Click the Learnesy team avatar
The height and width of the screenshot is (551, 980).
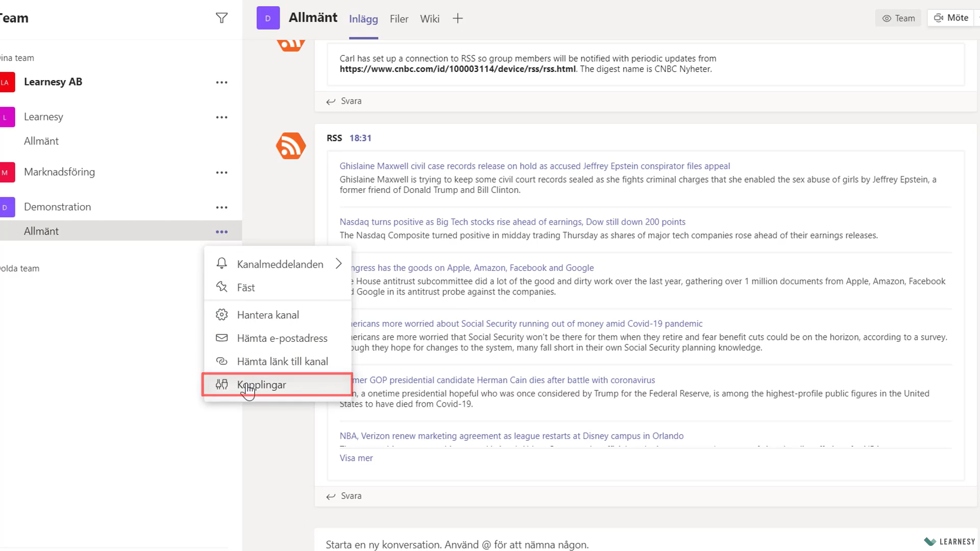pos(6,117)
